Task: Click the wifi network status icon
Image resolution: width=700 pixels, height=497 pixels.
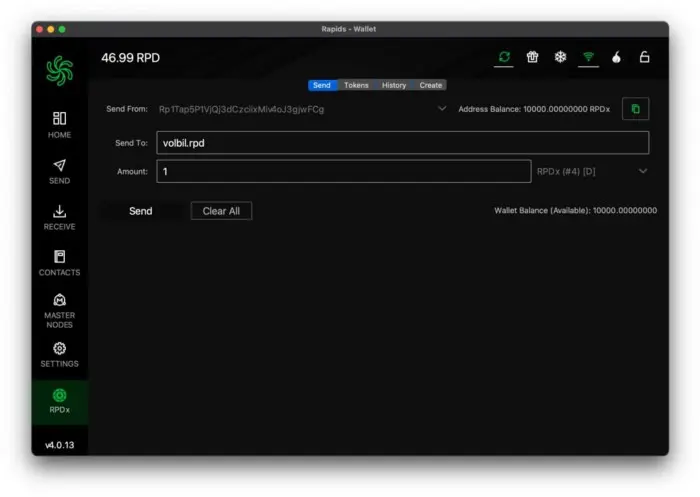Action: pos(588,57)
